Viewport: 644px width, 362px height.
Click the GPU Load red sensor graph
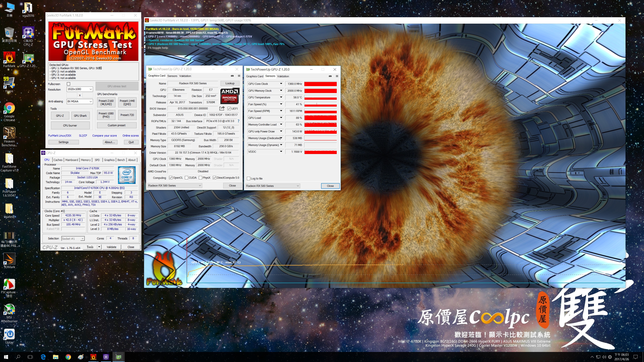[x=320, y=118]
